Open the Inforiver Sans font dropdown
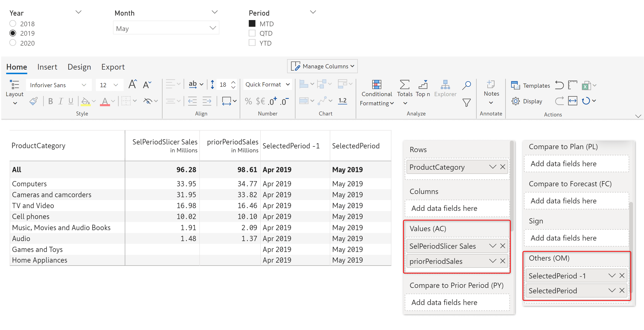Viewport: 644px width, 330px height. click(x=58, y=85)
